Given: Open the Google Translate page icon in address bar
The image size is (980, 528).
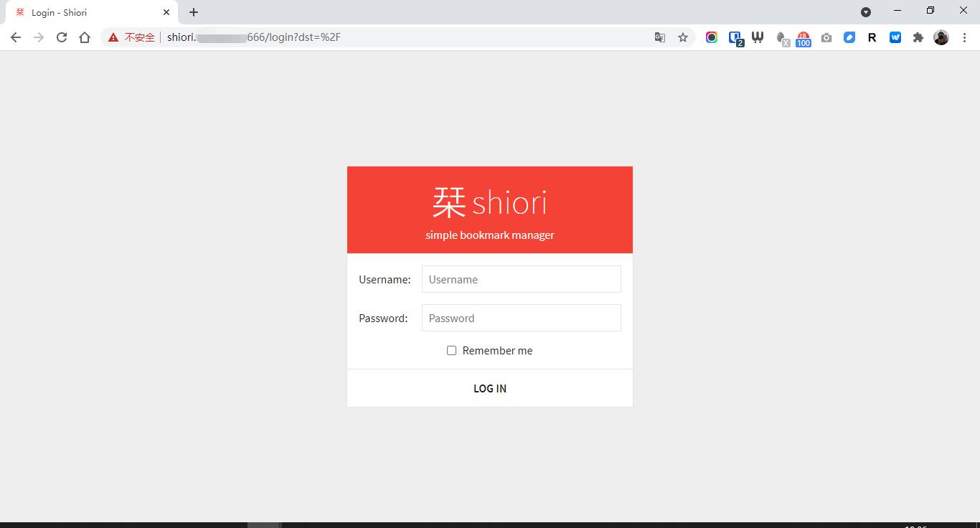Looking at the screenshot, I should point(659,37).
